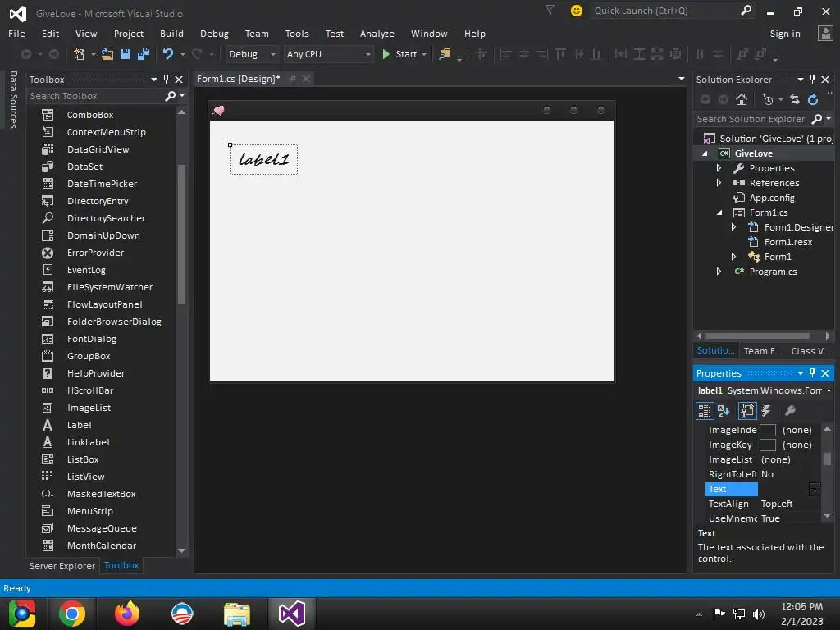This screenshot has height=630, width=840.
Task: Pin the Solution Explorer panel
Action: click(813, 80)
